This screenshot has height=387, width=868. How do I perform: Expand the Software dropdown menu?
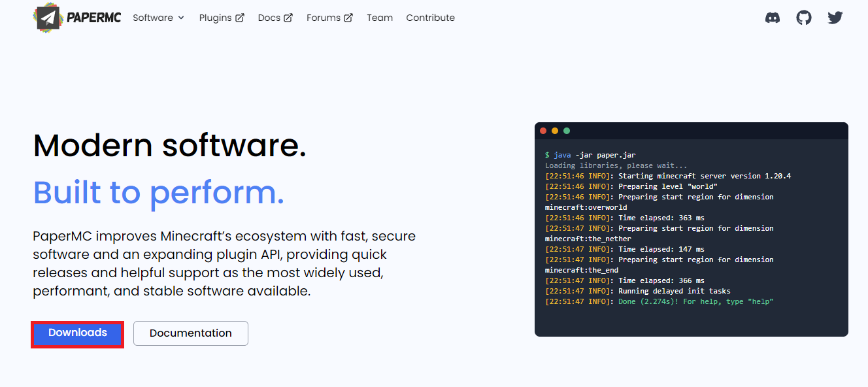(159, 18)
